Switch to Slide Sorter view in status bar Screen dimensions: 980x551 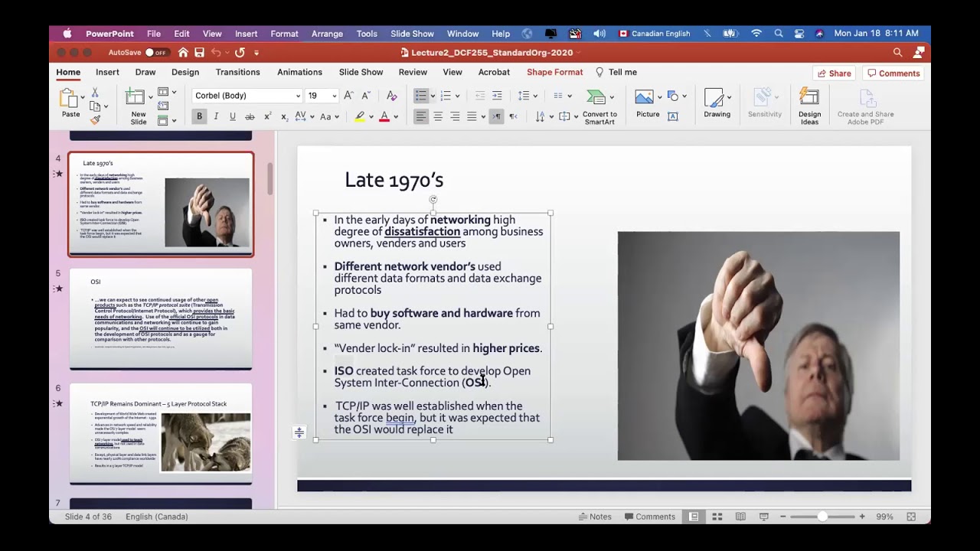click(x=717, y=517)
